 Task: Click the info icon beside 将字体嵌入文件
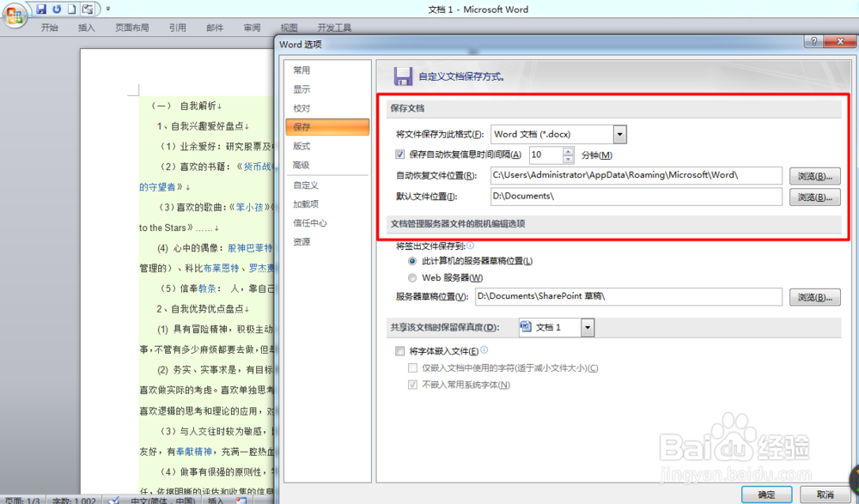pos(484,350)
